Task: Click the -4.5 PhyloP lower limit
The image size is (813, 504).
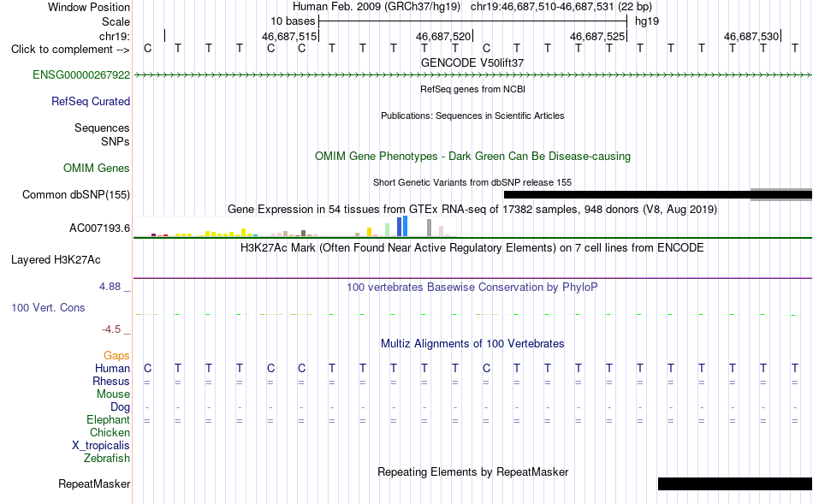Action: [x=111, y=329]
